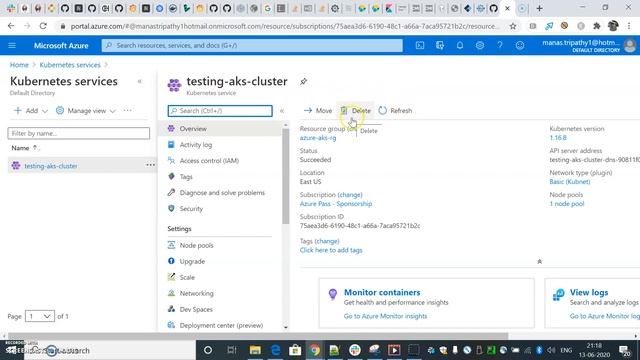Open the Azure portal hamburger menu
Viewport: 640px width, 360px height.
(x=12, y=45)
